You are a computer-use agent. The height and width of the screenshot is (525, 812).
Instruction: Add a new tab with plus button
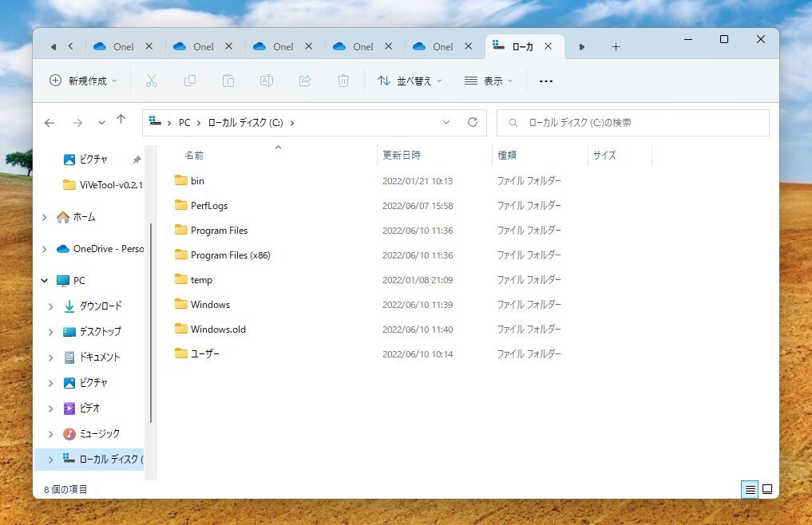coord(616,46)
